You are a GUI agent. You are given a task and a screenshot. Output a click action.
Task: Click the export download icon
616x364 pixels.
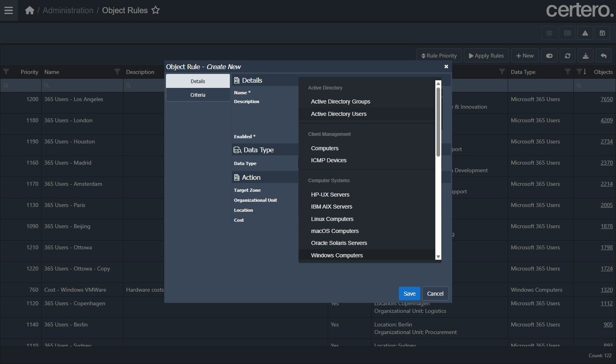(585, 56)
